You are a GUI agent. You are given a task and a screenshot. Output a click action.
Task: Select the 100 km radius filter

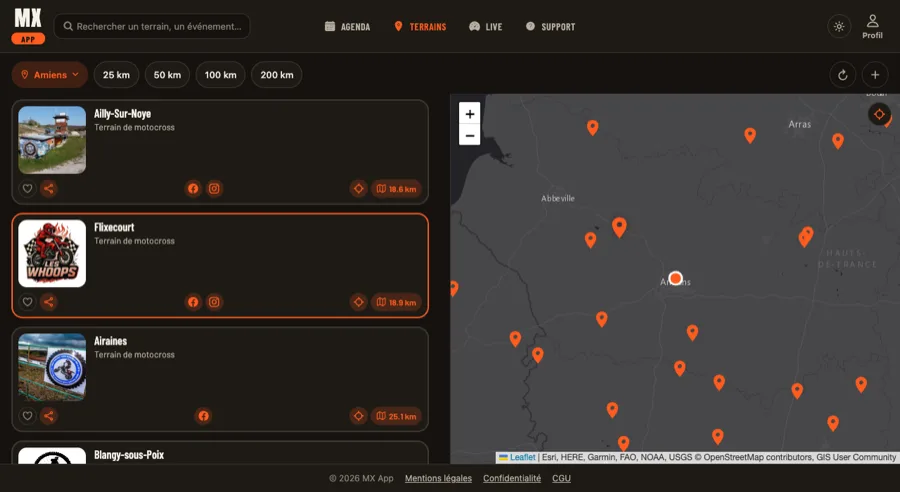[x=220, y=75]
